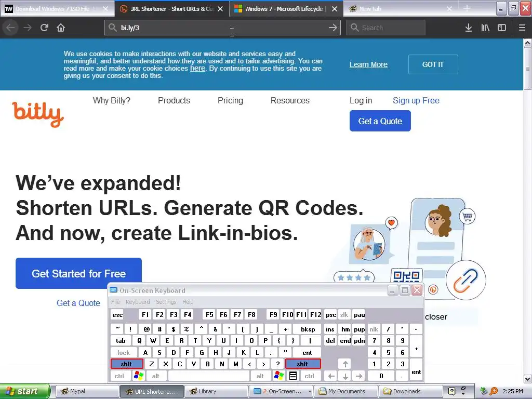
Task: Click the GOT IT cookie button
Action: pos(433,64)
